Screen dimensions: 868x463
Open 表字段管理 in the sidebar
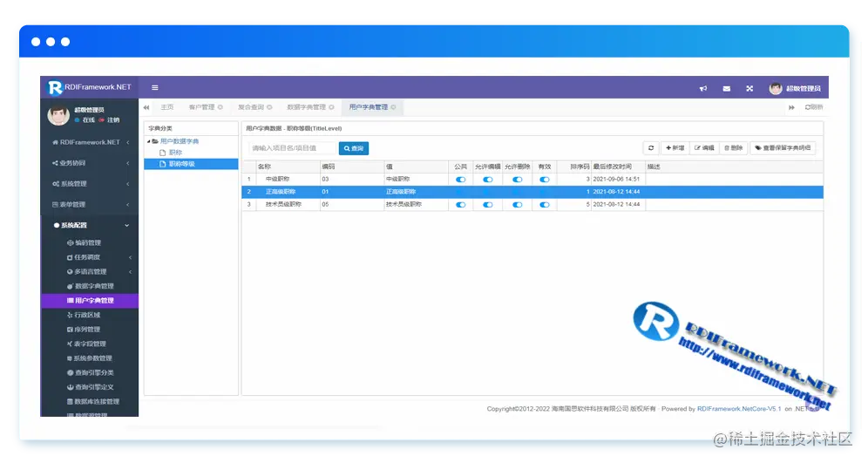click(x=90, y=344)
